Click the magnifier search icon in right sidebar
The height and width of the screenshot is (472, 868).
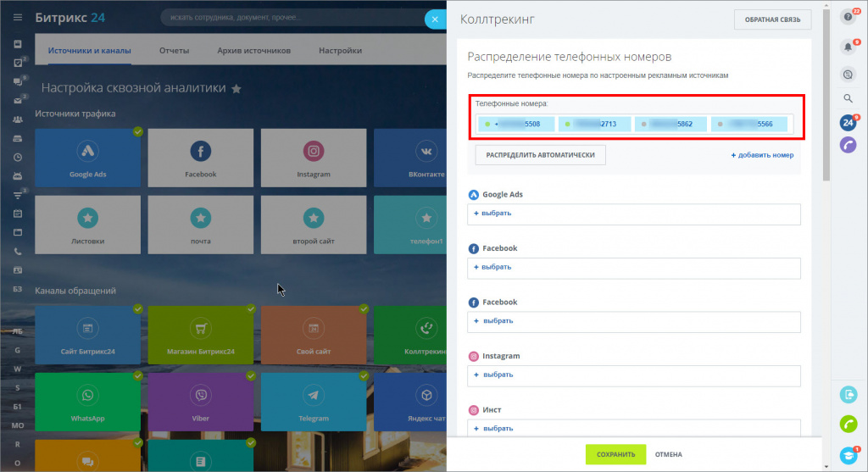click(848, 98)
